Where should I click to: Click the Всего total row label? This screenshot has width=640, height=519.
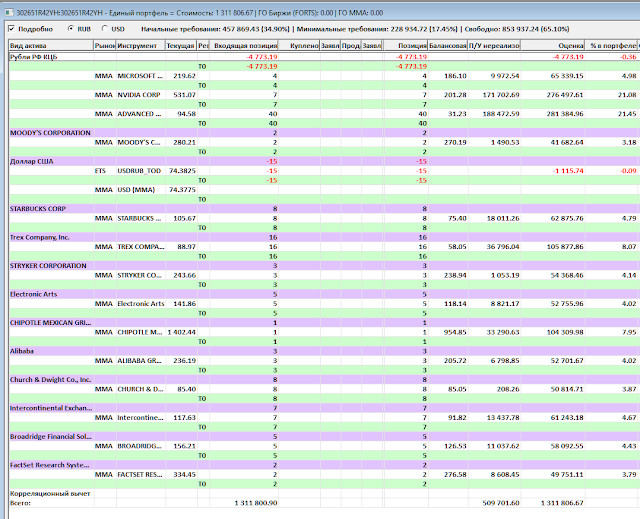[20, 503]
